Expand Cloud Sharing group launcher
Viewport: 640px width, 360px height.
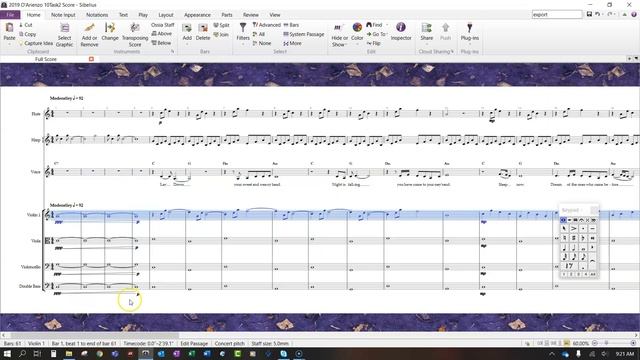(x=452, y=52)
